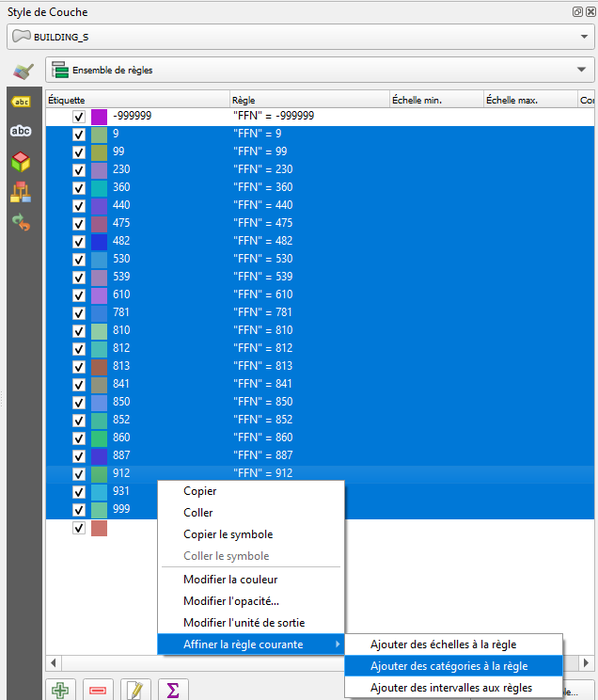The height and width of the screenshot is (700, 598).
Task: Open the style History undo tab
Action: click(x=21, y=222)
